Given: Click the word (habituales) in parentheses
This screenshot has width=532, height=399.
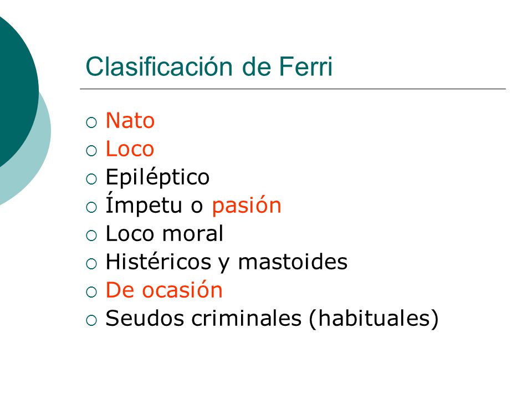Looking at the screenshot, I should pos(374,319).
